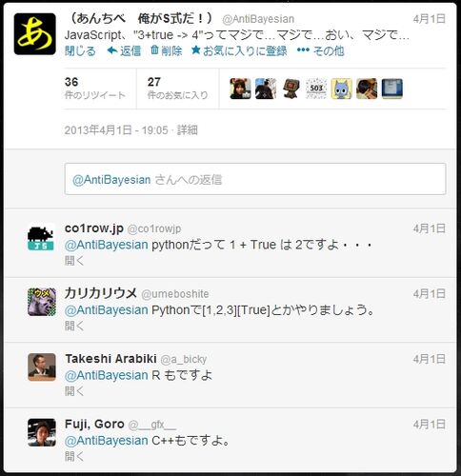Click the reply arrow icon next to 返信

click(112, 50)
